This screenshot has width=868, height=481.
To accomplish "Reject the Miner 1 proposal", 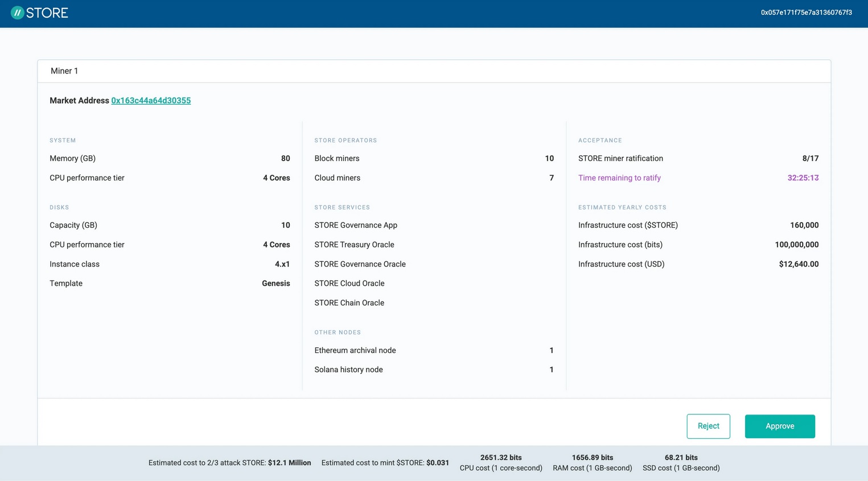I will 708,426.
